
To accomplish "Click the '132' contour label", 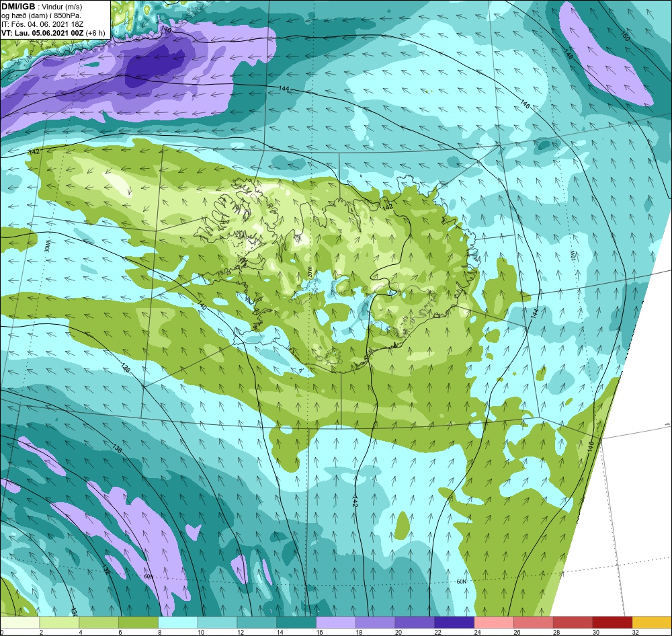I will 106,569.
